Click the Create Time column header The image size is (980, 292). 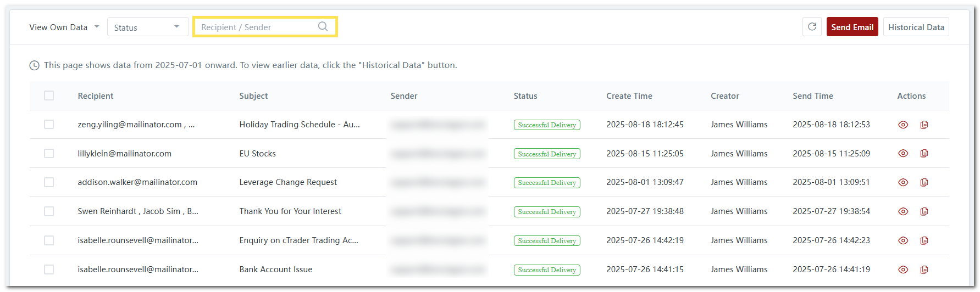(629, 96)
